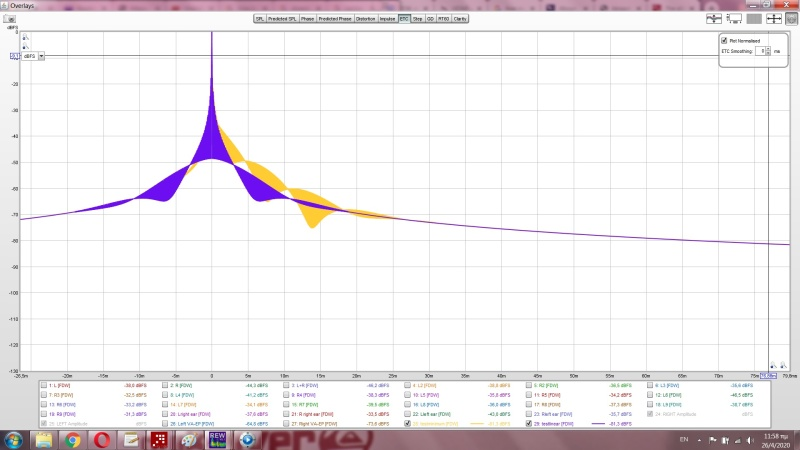Screen dimensions: 800x450
Task: Enable the 1: L [FDW] trace checkbox
Action: coord(43,385)
